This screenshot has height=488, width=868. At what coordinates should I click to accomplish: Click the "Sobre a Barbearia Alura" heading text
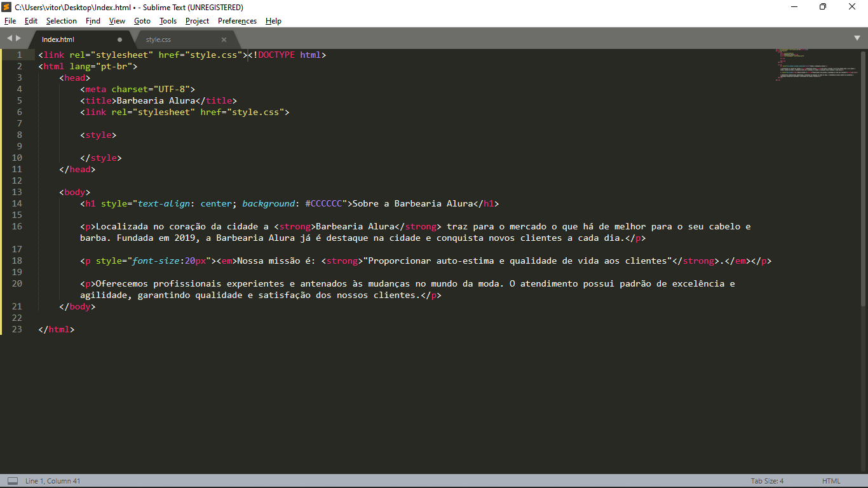pos(413,203)
